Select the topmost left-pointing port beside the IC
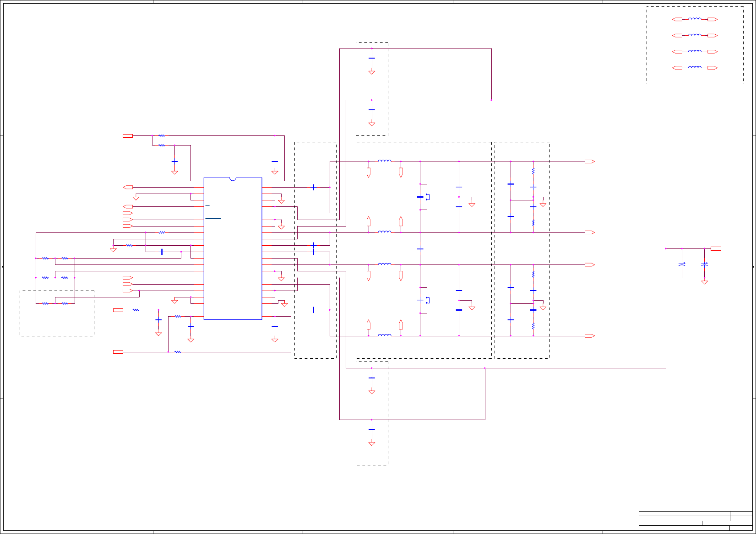Image resolution: width=756 pixels, height=534 pixels. point(128,187)
